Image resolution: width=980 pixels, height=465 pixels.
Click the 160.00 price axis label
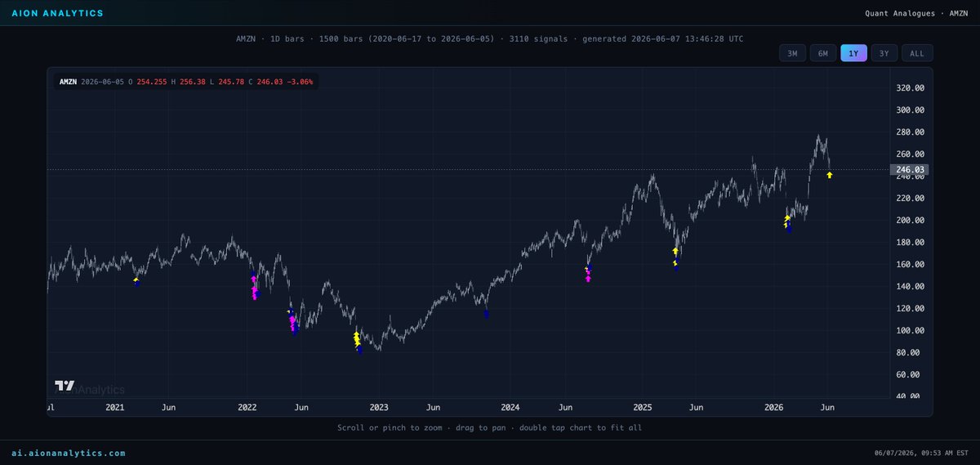(909, 264)
